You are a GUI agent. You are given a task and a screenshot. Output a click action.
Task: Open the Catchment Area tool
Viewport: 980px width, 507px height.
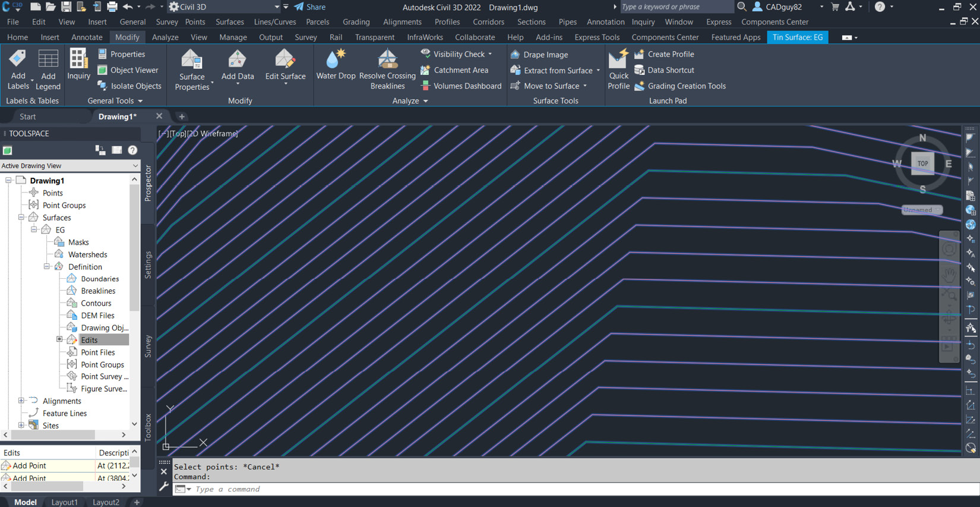[x=454, y=70]
